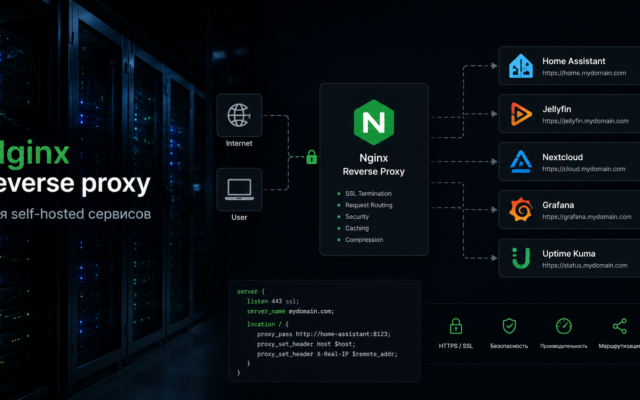Click the proxy_pass code line
Image resolution: width=640 pixels, height=400 pixels.
pos(324,334)
